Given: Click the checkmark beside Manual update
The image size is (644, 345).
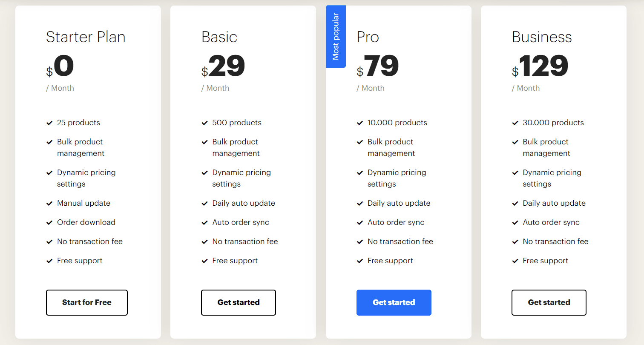Looking at the screenshot, I should point(49,203).
